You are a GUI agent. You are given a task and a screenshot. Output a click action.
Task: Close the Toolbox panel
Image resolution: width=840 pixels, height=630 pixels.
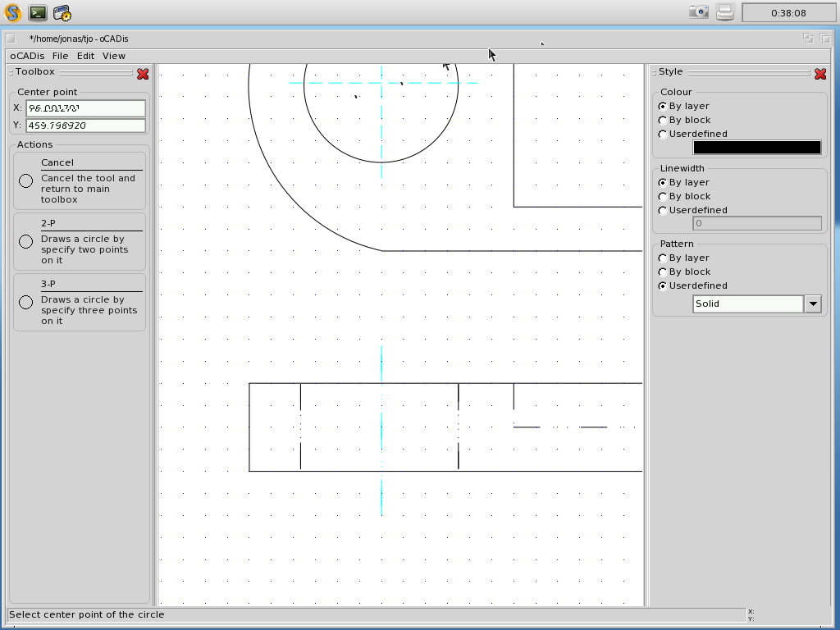click(x=143, y=74)
